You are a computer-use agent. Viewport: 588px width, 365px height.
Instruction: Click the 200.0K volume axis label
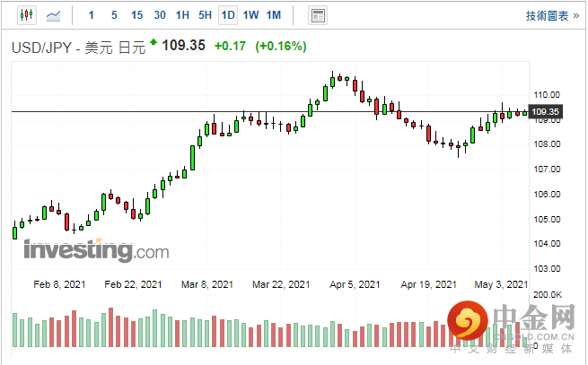pyautogui.click(x=548, y=295)
